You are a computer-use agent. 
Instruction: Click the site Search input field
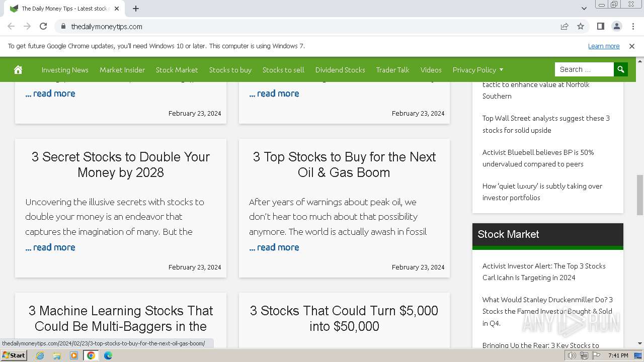[584, 69]
